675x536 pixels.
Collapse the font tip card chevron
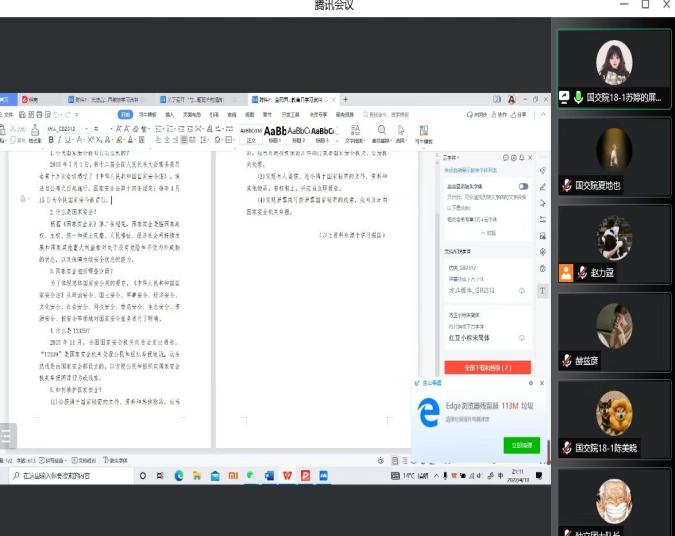(x=491, y=232)
